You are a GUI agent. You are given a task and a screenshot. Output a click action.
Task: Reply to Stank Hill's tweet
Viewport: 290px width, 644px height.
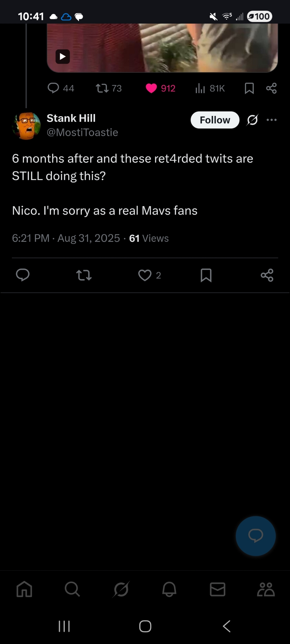[23, 275]
